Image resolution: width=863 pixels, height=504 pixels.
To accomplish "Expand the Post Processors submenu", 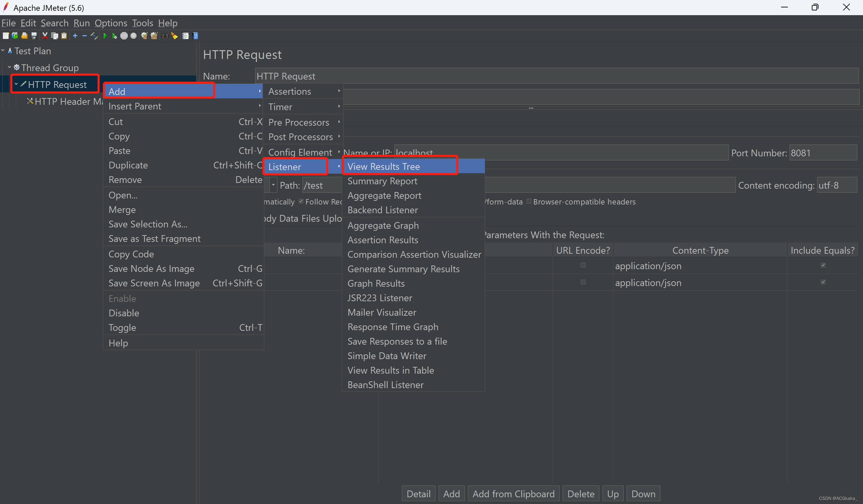I will pos(303,137).
